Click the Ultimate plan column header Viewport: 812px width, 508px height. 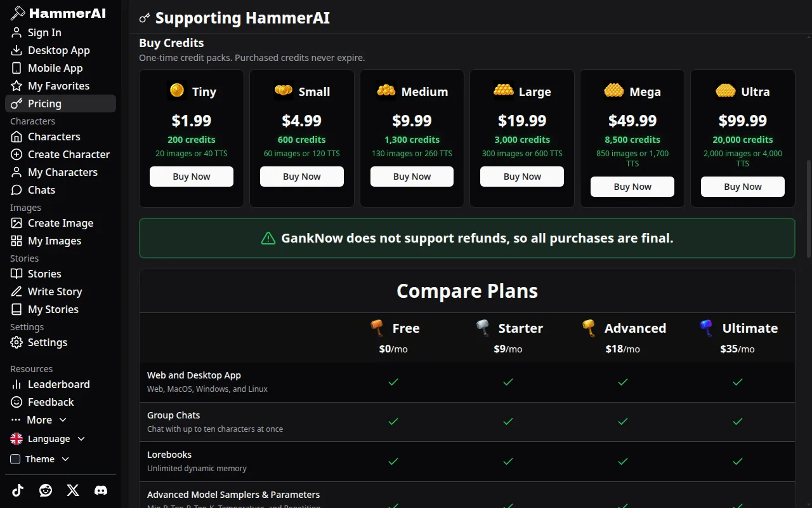738,337
